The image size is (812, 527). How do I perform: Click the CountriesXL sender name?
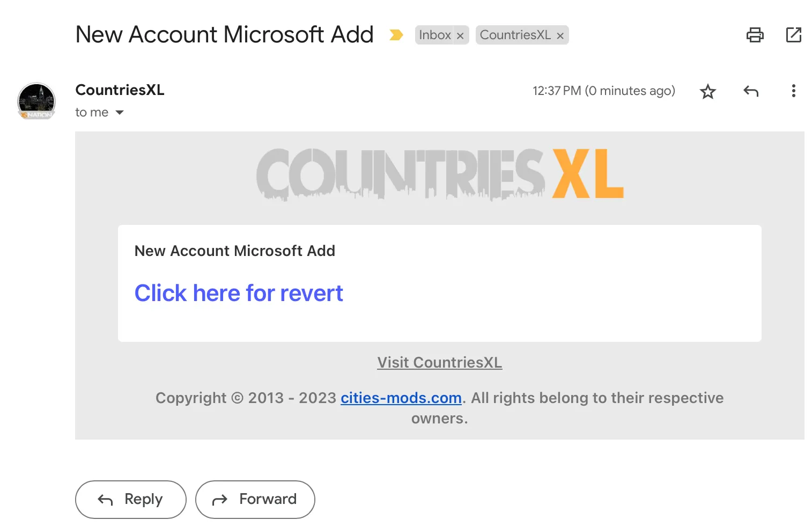120,90
